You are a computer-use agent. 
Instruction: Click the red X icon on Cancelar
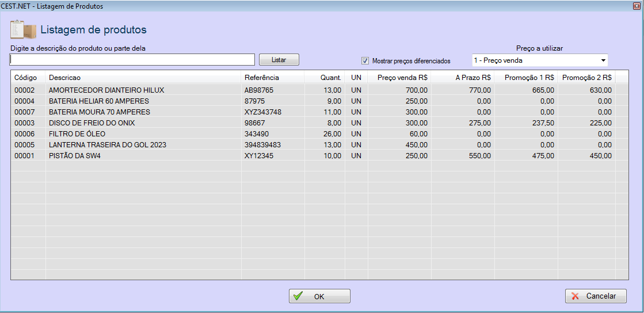tap(575, 296)
